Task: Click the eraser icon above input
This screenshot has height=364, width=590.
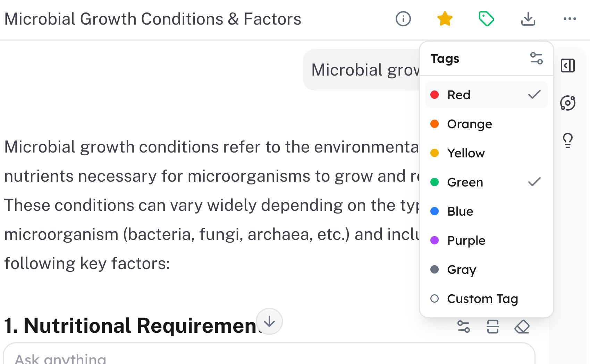Action: pos(522,327)
